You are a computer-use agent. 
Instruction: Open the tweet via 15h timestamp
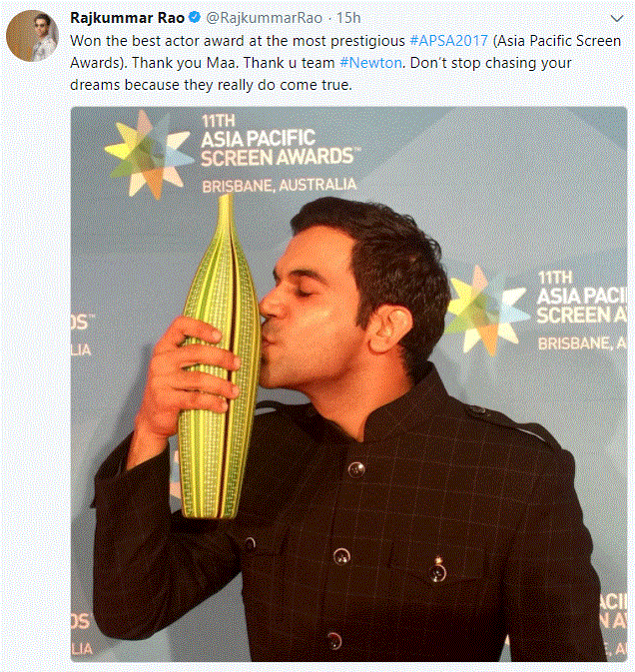pos(348,18)
